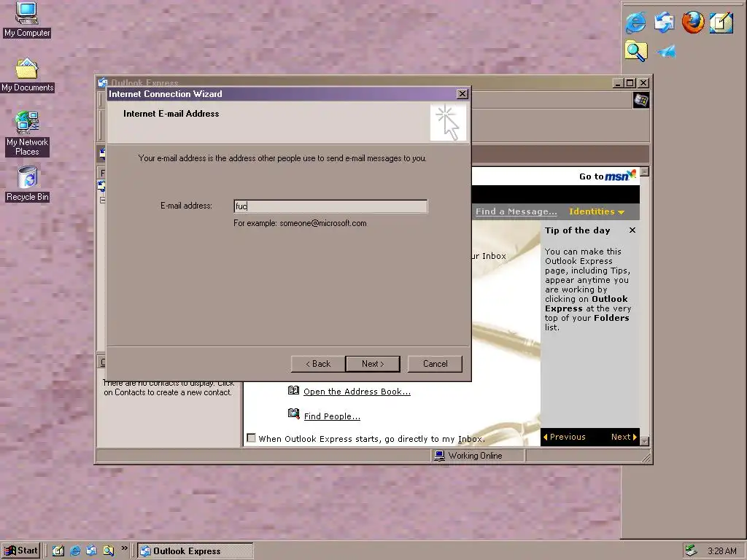The height and width of the screenshot is (560, 747).
Task: Click the Open the Address Book icon
Action: (x=293, y=391)
